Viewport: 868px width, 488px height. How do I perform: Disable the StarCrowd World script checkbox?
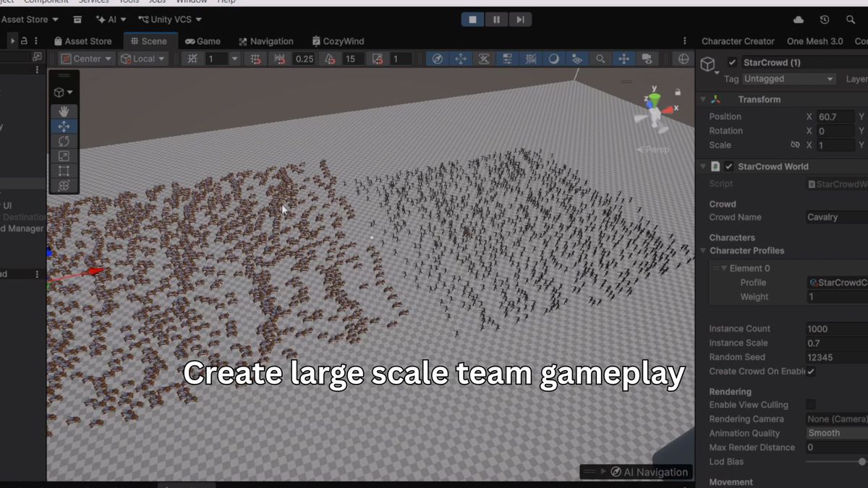coord(729,166)
